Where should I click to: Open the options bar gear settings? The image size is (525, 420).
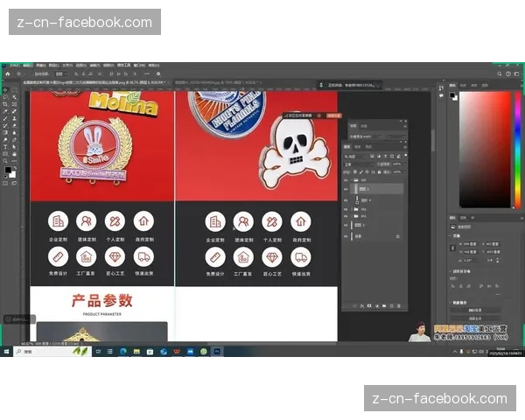[x=158, y=73]
